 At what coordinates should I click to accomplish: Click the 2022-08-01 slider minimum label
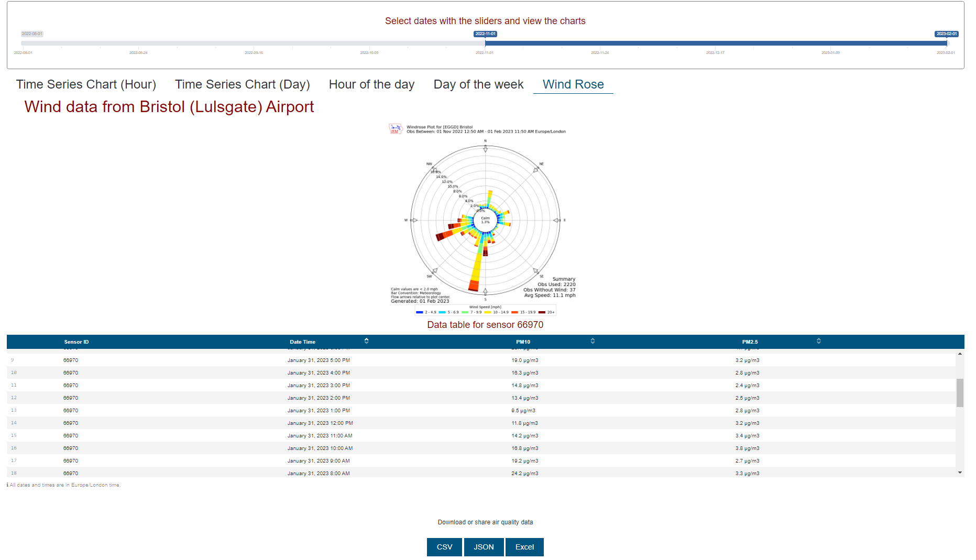coord(32,34)
